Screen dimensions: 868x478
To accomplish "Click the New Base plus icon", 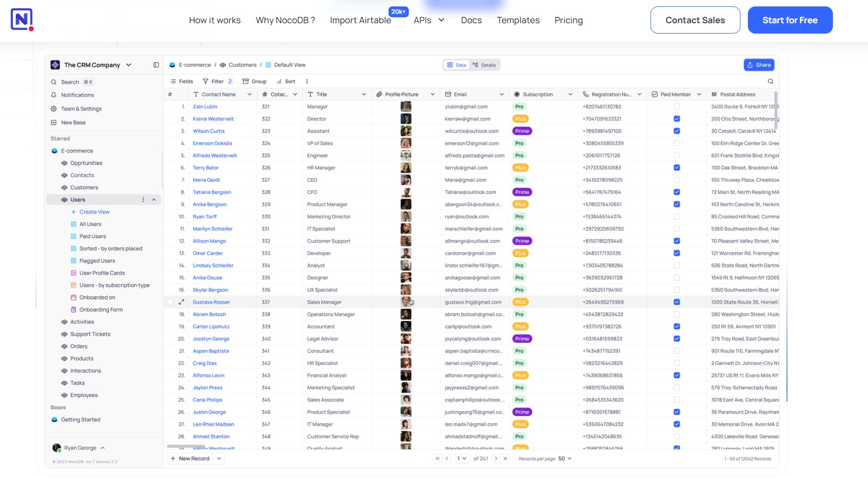I will [54, 122].
